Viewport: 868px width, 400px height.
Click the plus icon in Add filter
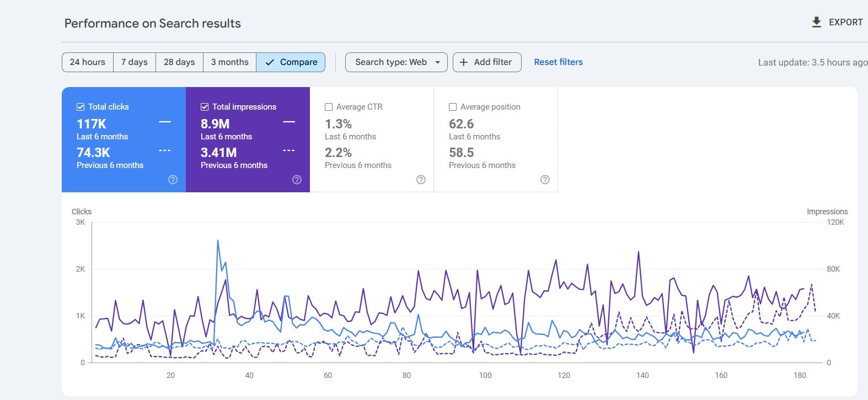464,62
